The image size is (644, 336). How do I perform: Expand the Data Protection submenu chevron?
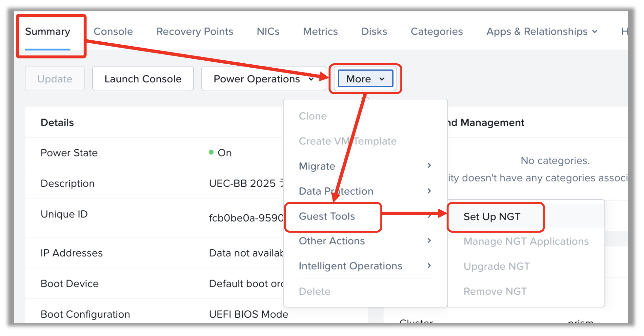click(x=429, y=191)
